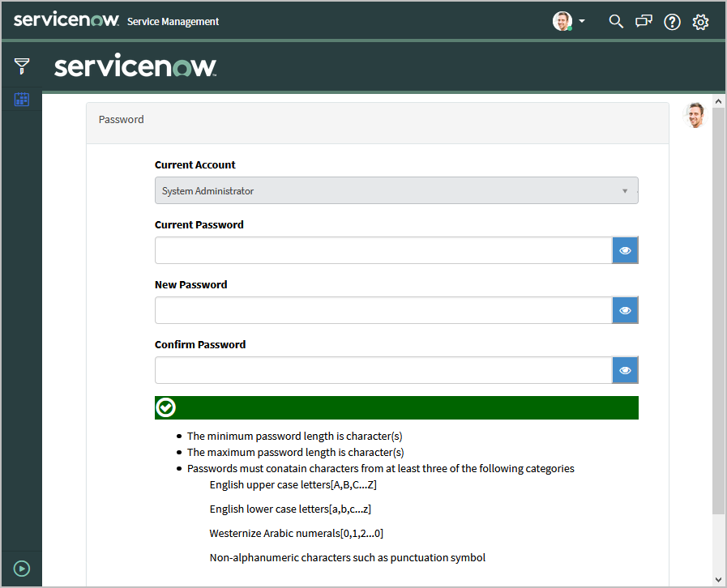This screenshot has height=588, width=727.
Task: Focus the New Password input field
Action: tap(383, 310)
